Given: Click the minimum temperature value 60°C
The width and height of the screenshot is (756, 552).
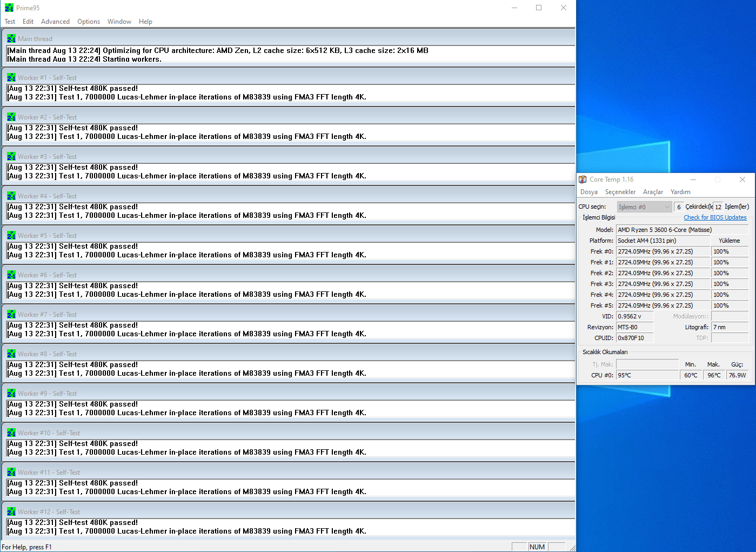Looking at the screenshot, I should point(692,375).
